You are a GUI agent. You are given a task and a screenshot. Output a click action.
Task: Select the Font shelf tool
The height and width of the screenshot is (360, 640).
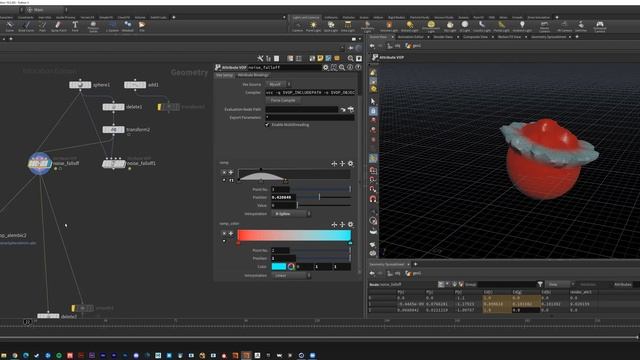pos(75,27)
